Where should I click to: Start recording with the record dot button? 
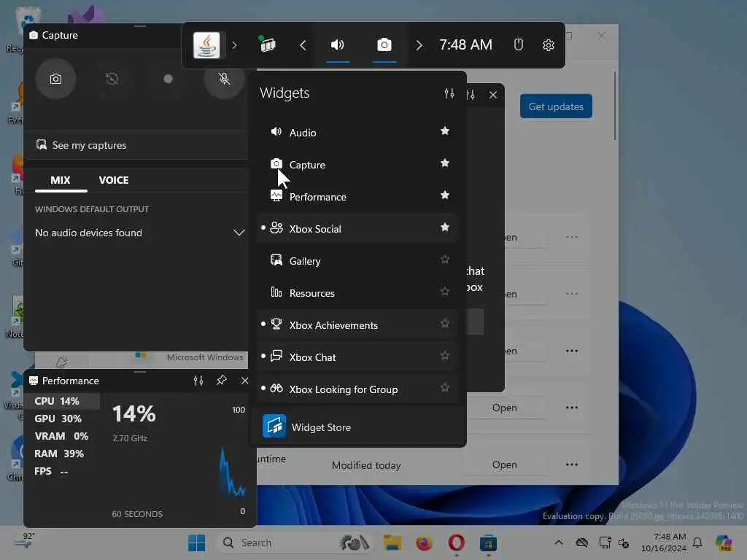point(168,79)
